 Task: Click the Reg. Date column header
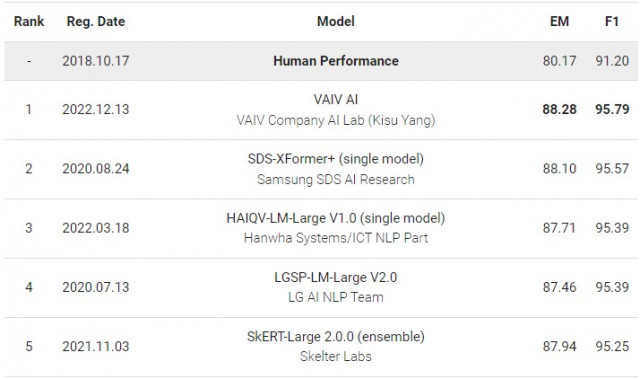pos(96,21)
